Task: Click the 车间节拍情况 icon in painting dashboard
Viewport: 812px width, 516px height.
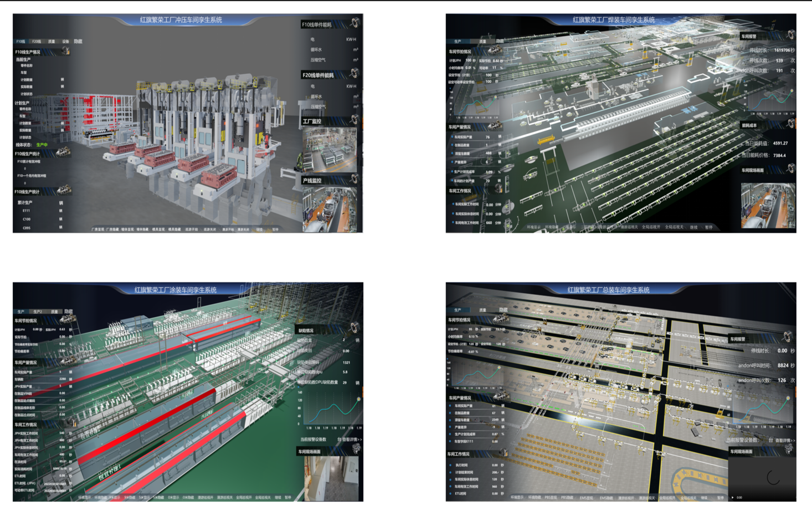Action: click(x=68, y=320)
